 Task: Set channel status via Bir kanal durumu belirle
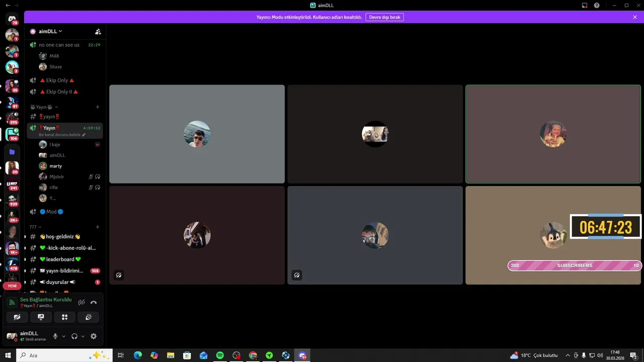(62, 135)
